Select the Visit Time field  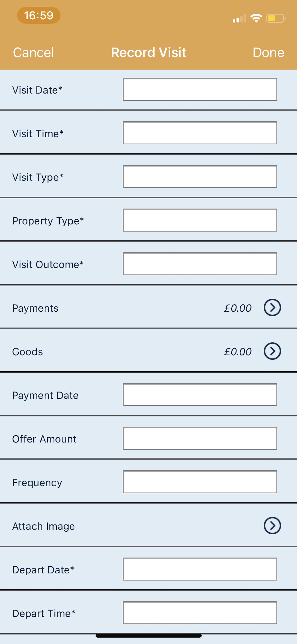click(200, 133)
